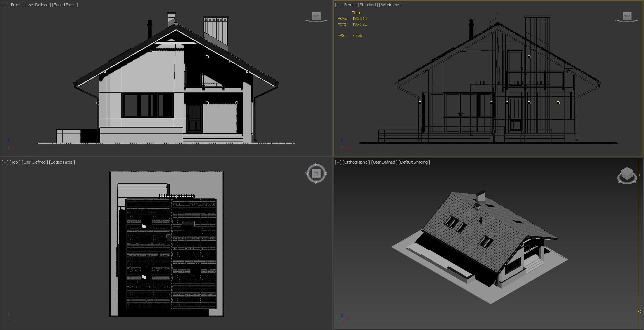
Task: Click the top arrow marker at Orthographic viewport edge
Action: [x=640, y=175]
